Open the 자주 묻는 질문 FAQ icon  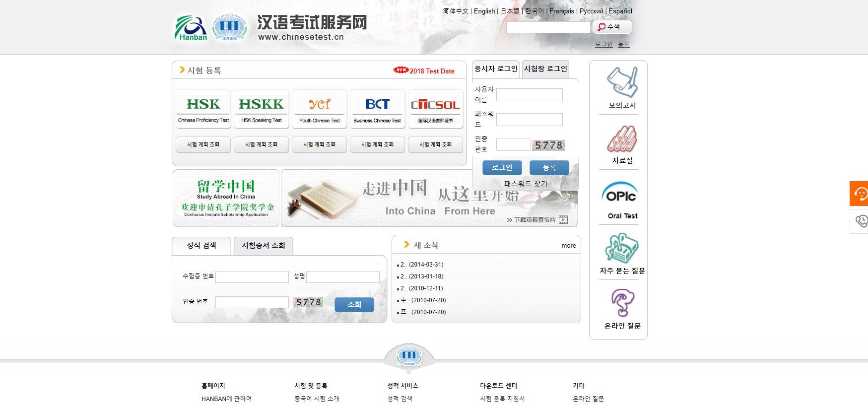click(x=622, y=249)
